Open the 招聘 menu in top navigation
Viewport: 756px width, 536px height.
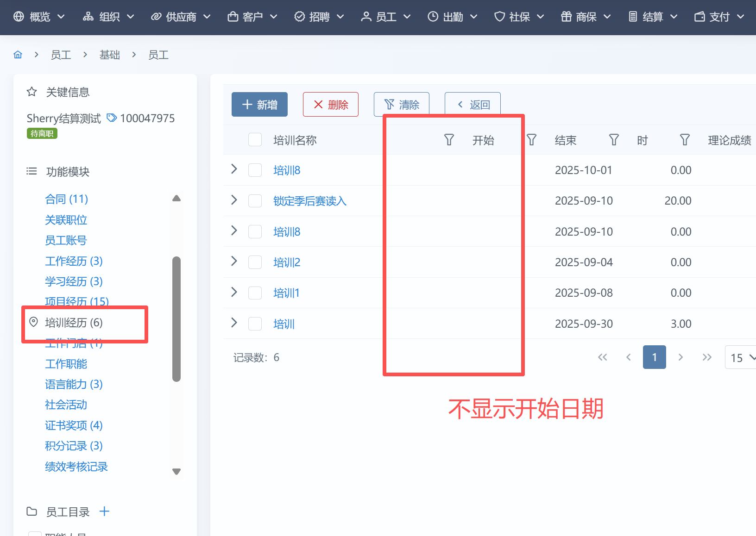pyautogui.click(x=319, y=17)
